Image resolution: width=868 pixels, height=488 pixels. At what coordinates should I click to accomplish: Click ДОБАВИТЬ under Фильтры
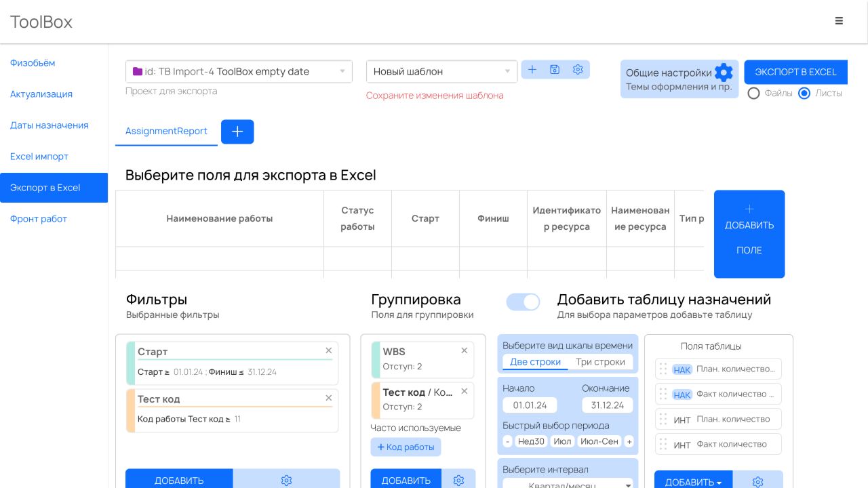179,480
